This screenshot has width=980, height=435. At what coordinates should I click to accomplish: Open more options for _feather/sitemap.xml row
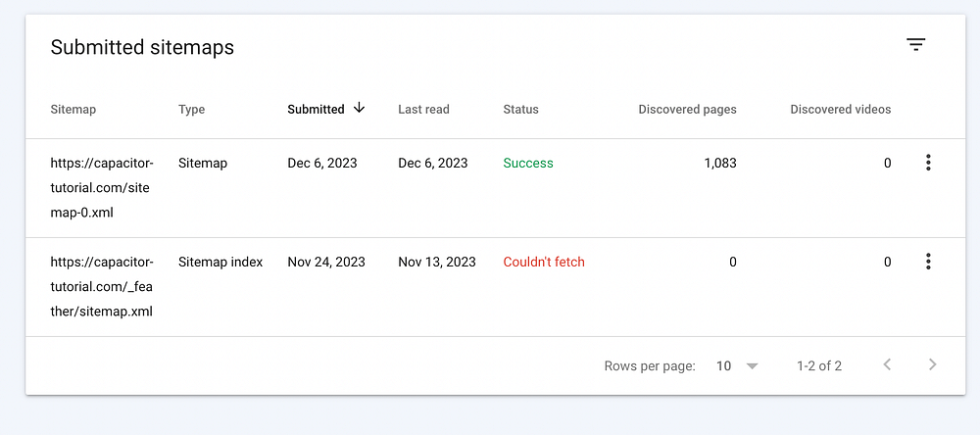pyautogui.click(x=928, y=262)
